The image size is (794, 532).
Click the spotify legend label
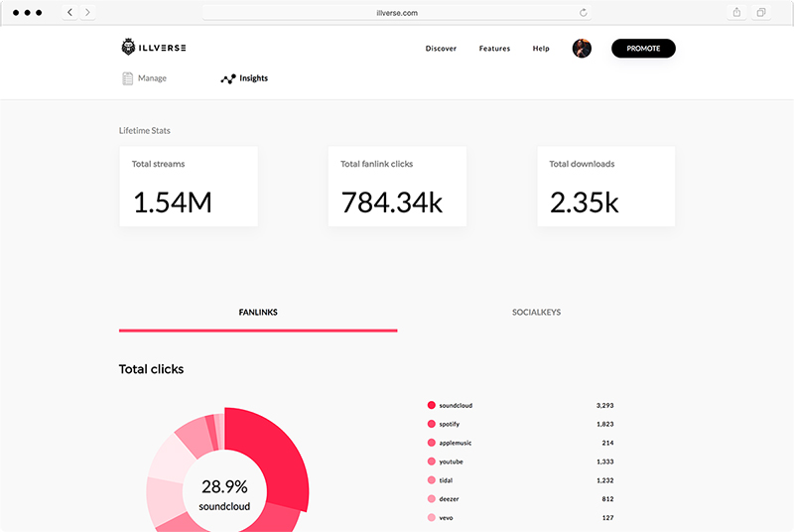(x=450, y=424)
